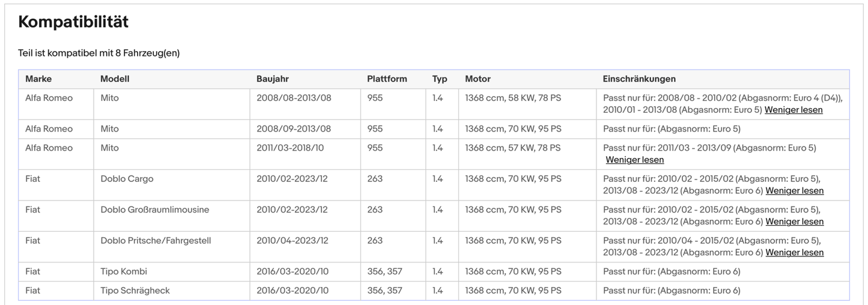The image size is (868, 305).
Task: Collapse restrictions for the Doblo Cargo row
Action: [x=794, y=190]
